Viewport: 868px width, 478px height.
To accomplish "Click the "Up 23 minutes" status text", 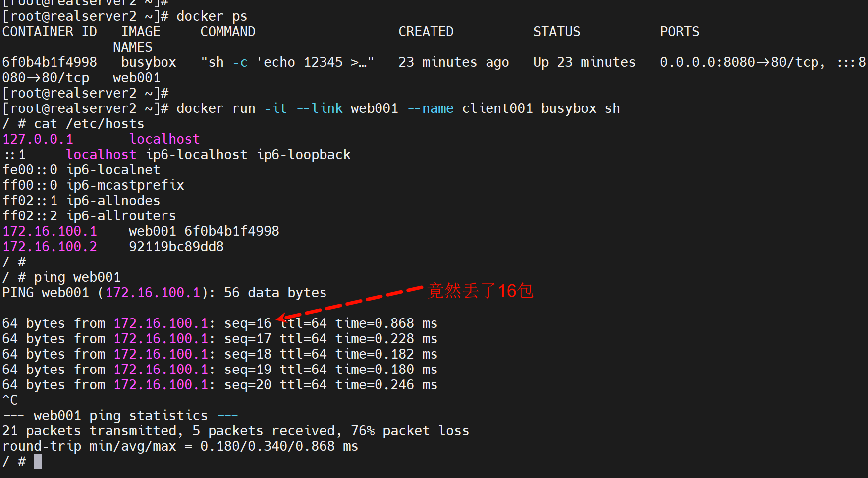I will [584, 62].
